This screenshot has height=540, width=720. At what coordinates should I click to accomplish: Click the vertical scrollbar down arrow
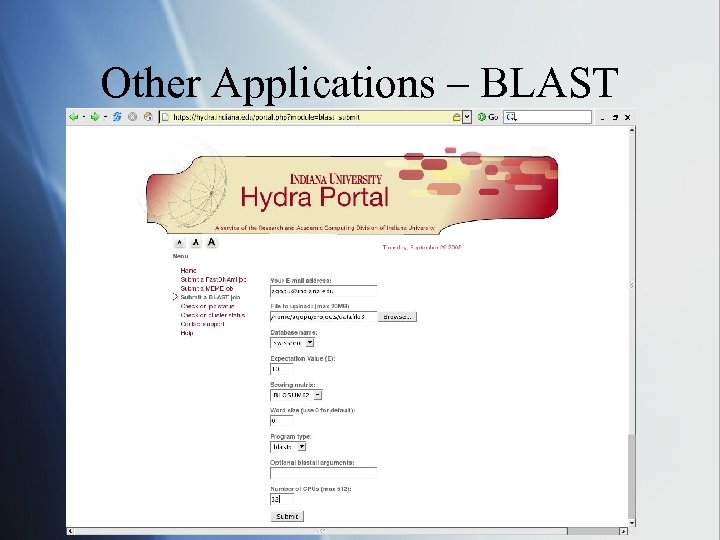[x=632, y=523]
